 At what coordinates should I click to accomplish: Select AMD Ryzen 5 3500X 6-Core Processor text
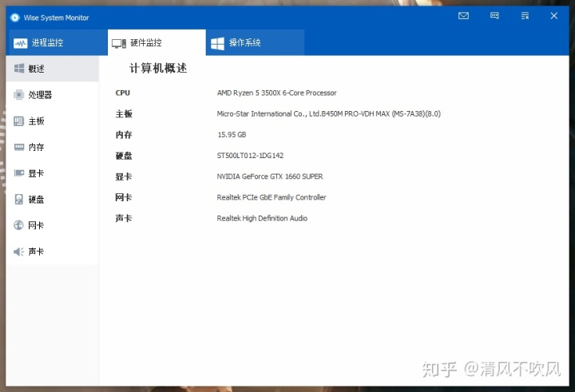(x=277, y=93)
